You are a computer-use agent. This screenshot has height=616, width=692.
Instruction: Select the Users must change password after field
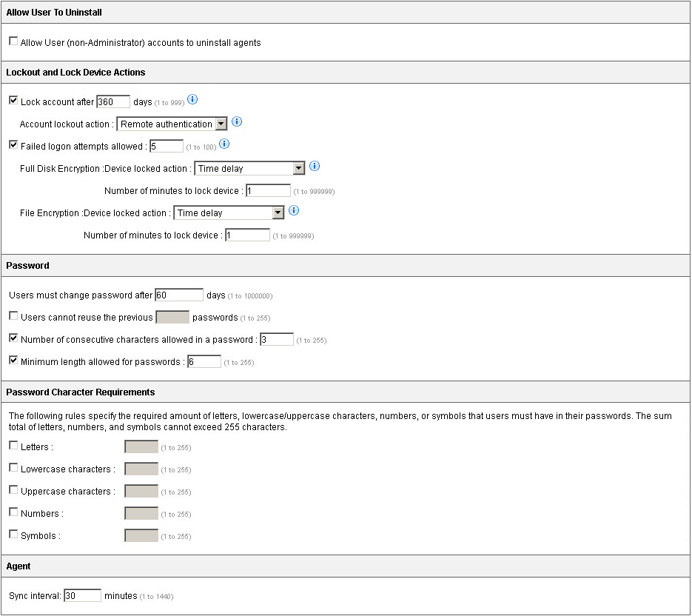(178, 294)
